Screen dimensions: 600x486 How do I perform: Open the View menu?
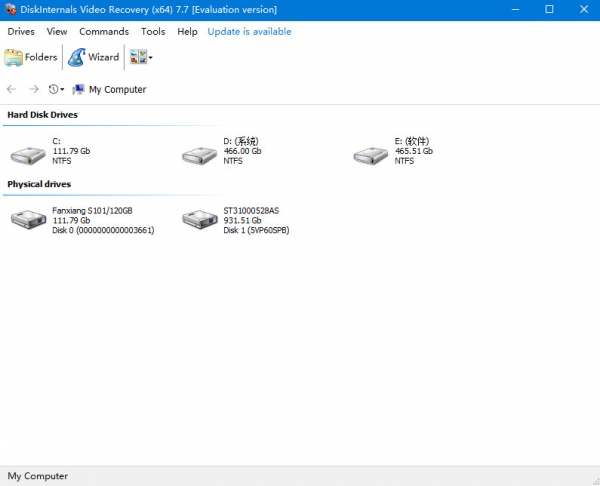click(57, 32)
